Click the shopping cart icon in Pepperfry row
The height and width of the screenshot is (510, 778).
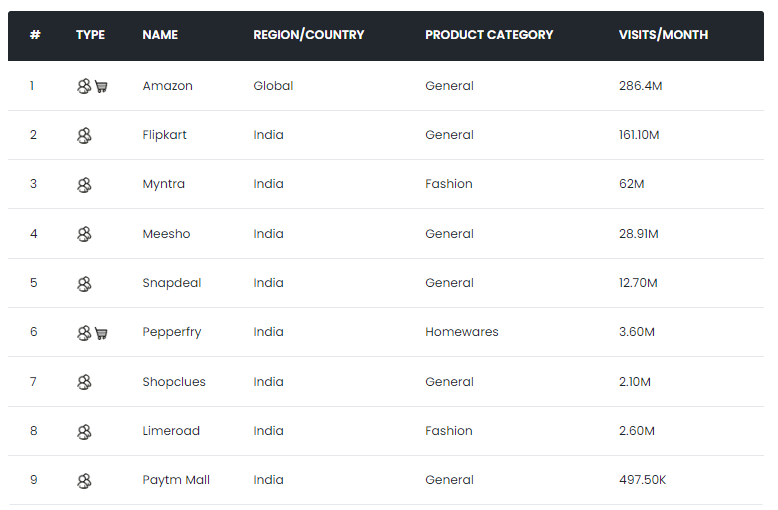point(101,333)
